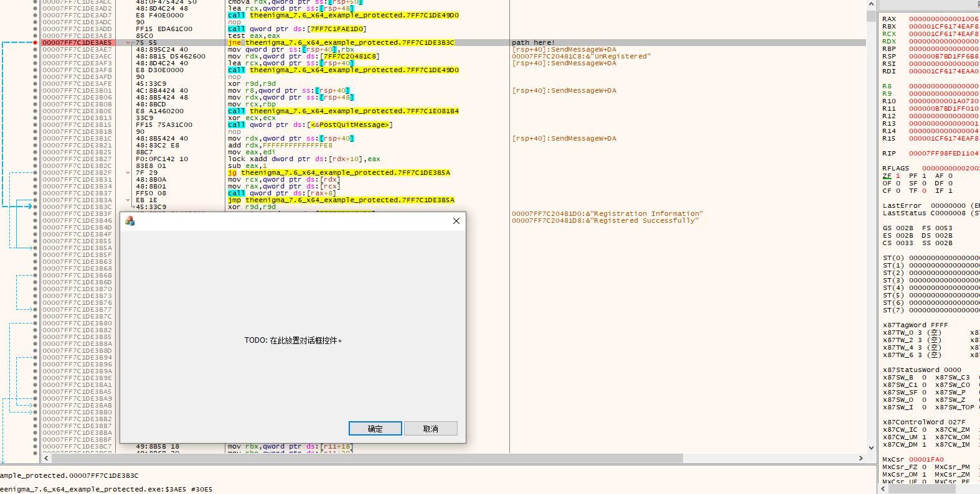The width and height of the screenshot is (980, 494).
Task: Close the dialog with the X button
Action: (x=456, y=221)
